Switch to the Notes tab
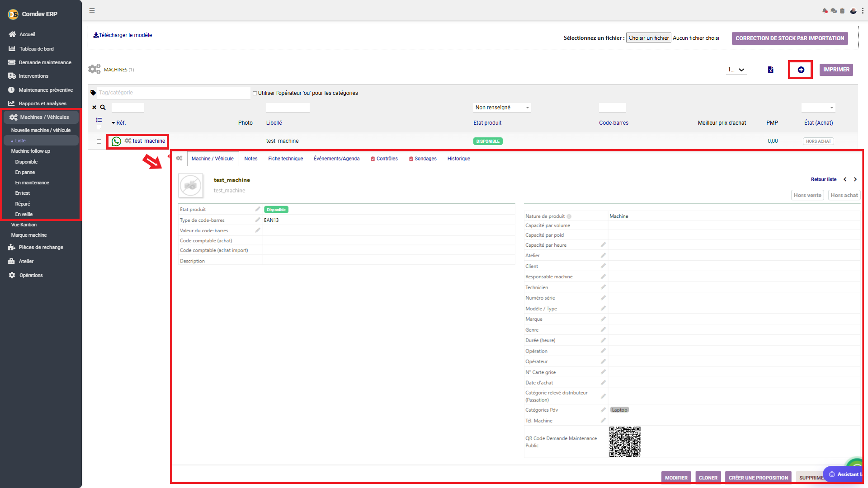The image size is (868, 488). click(251, 159)
